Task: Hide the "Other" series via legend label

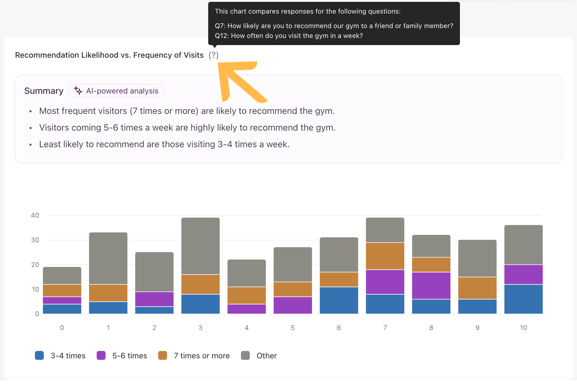Action: coord(267,356)
